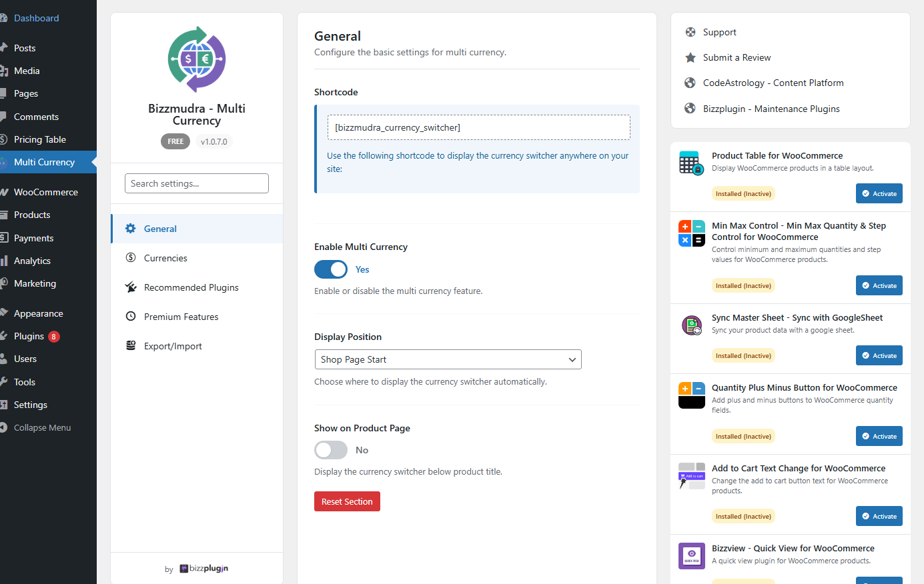Click the Pages icon in admin menu
Image resolution: width=924 pixels, height=584 pixels.
pos(3,93)
